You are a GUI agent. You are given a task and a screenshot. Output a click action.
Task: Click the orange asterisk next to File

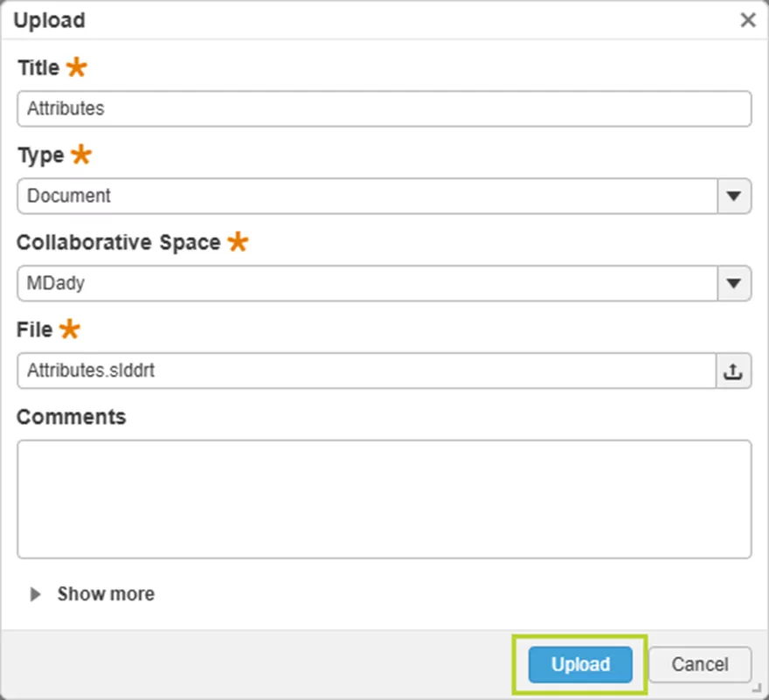[x=70, y=329]
